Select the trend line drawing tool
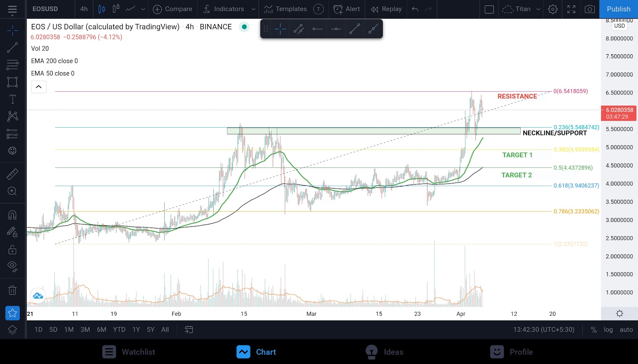Viewport: 638px width, 364px height. click(12, 48)
